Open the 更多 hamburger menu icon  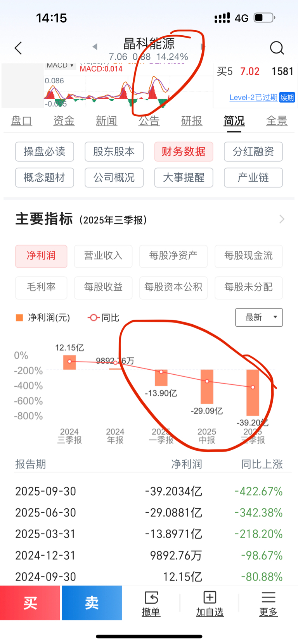pyautogui.click(x=268, y=603)
